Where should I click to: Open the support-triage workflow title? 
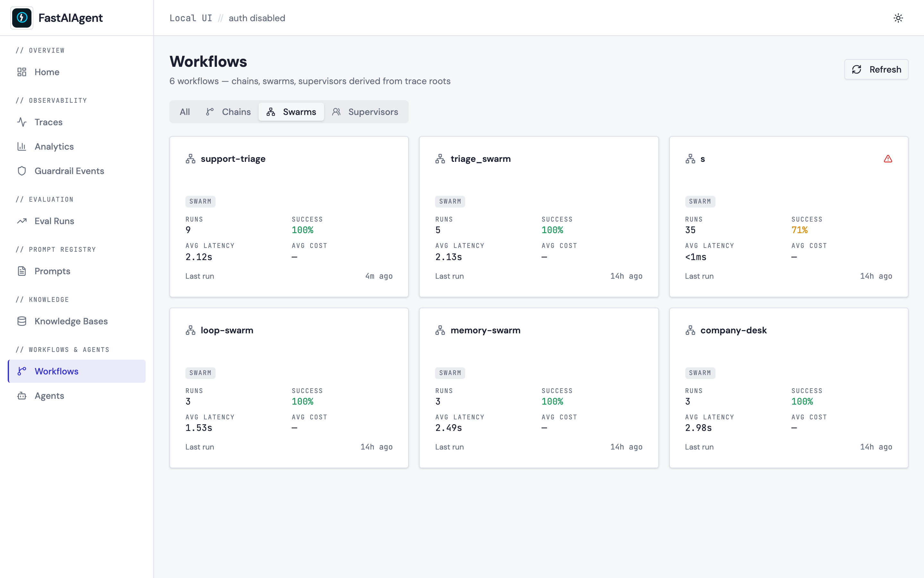(x=233, y=159)
